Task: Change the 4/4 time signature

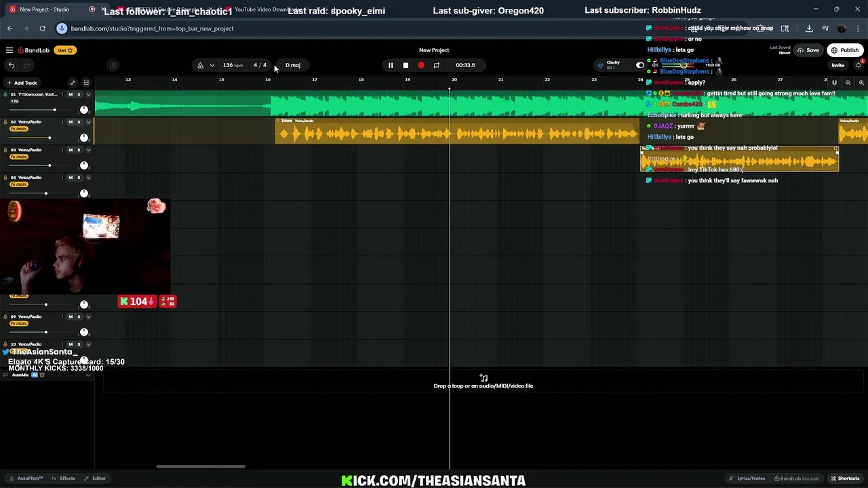Action: pos(260,65)
